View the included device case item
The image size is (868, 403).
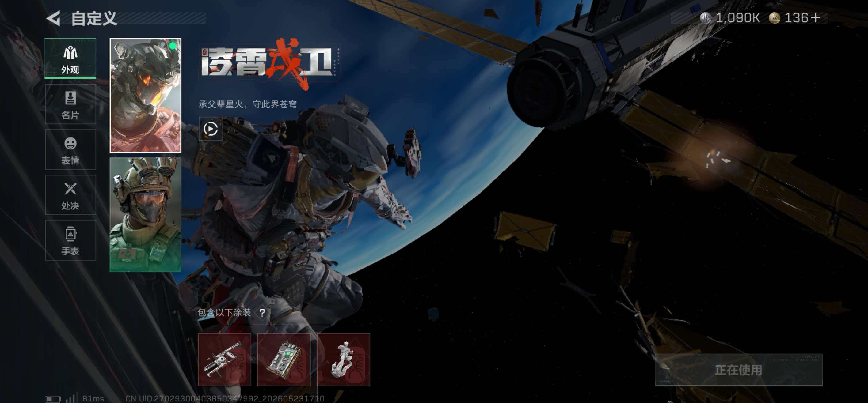pos(284,360)
